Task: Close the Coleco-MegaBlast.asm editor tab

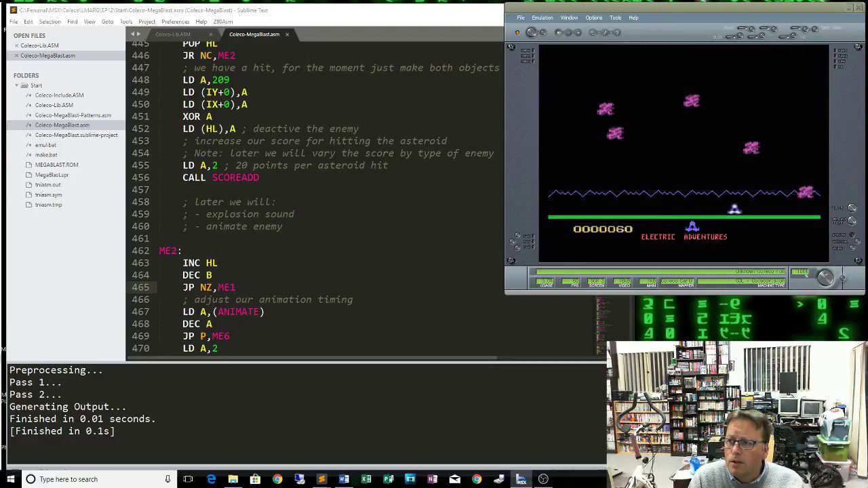Action: (287, 34)
